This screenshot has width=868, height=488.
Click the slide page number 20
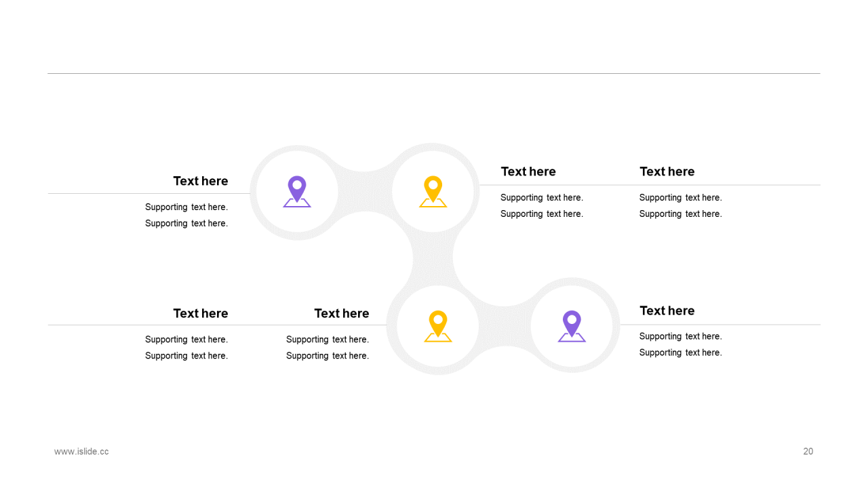[808, 451]
